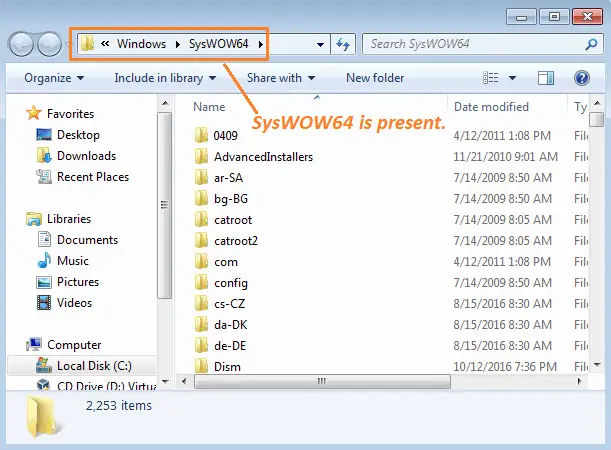Select the ar-SA folder
611x450 pixels.
[228, 178]
